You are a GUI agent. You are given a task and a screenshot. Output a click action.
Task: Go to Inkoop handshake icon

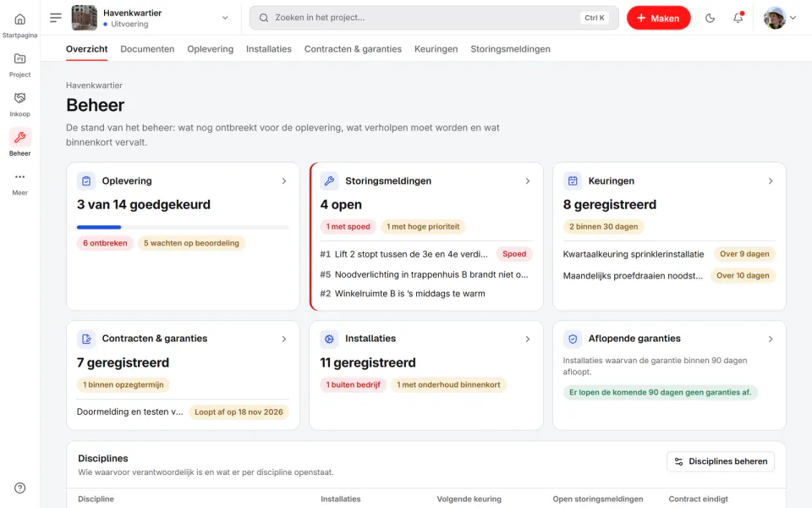(19, 104)
